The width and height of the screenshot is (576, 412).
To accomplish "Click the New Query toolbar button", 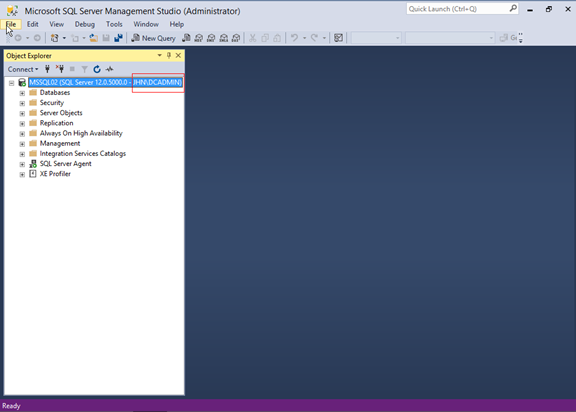I will click(154, 38).
